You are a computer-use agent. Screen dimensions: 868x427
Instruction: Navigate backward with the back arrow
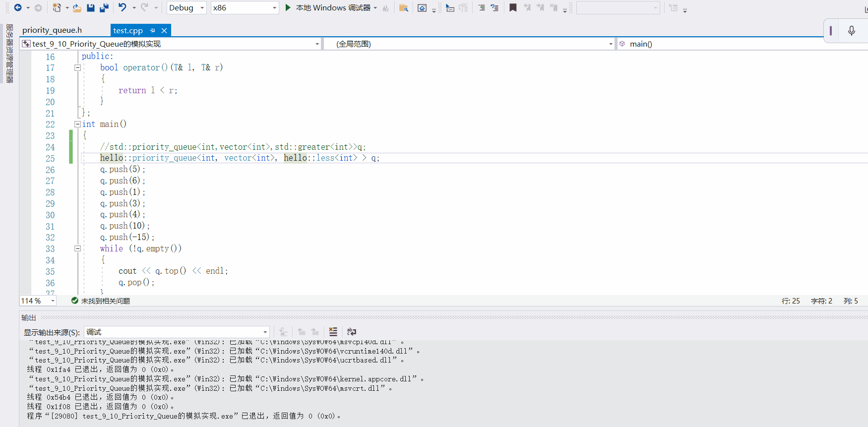pos(18,7)
